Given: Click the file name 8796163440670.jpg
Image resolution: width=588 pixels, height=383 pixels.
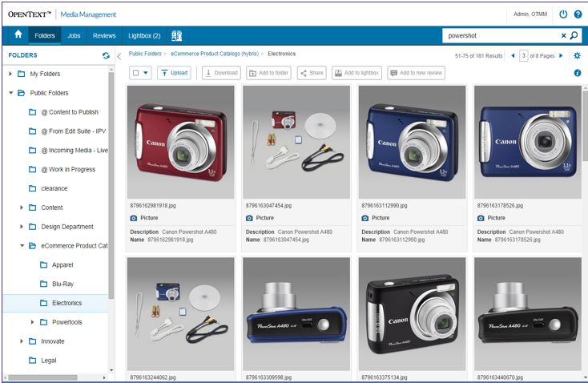Looking at the screenshot, I should 500,377.
